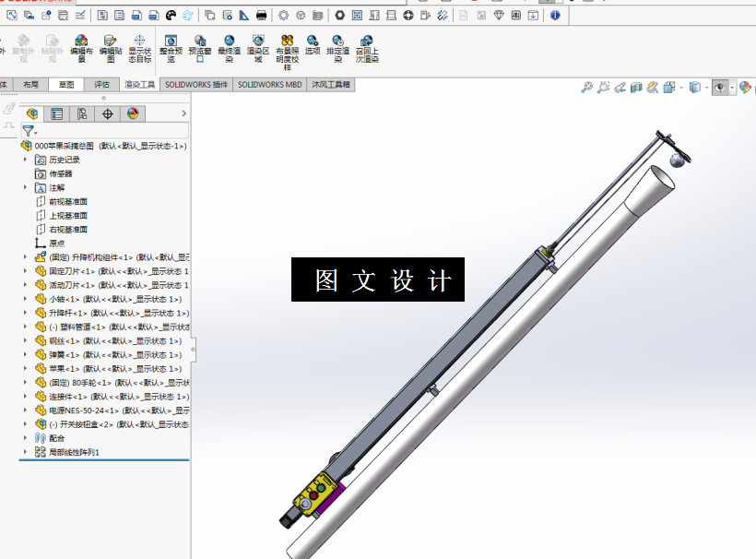Expand the 配合 mates folder
Screen dimensions: 756x559
(26, 438)
